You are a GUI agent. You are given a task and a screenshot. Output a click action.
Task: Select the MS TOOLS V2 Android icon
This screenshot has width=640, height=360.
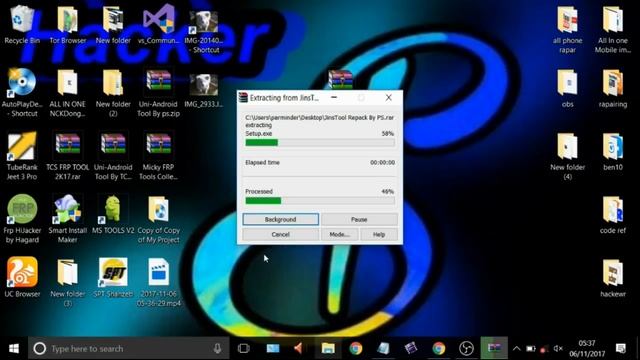click(x=113, y=215)
